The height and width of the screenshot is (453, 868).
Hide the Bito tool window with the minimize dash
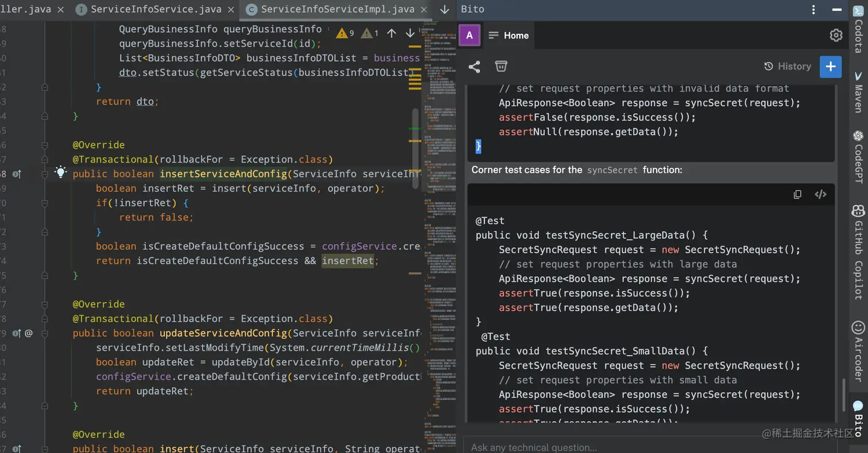tap(836, 10)
